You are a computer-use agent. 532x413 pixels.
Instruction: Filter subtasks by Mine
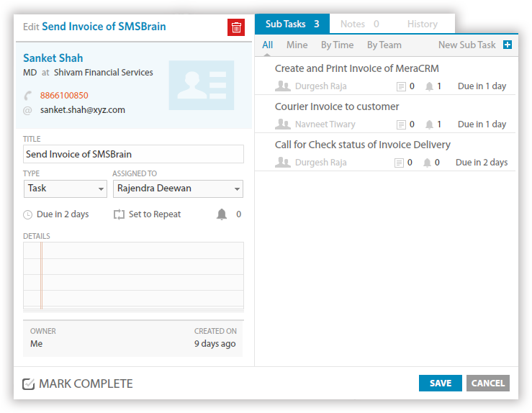point(297,45)
